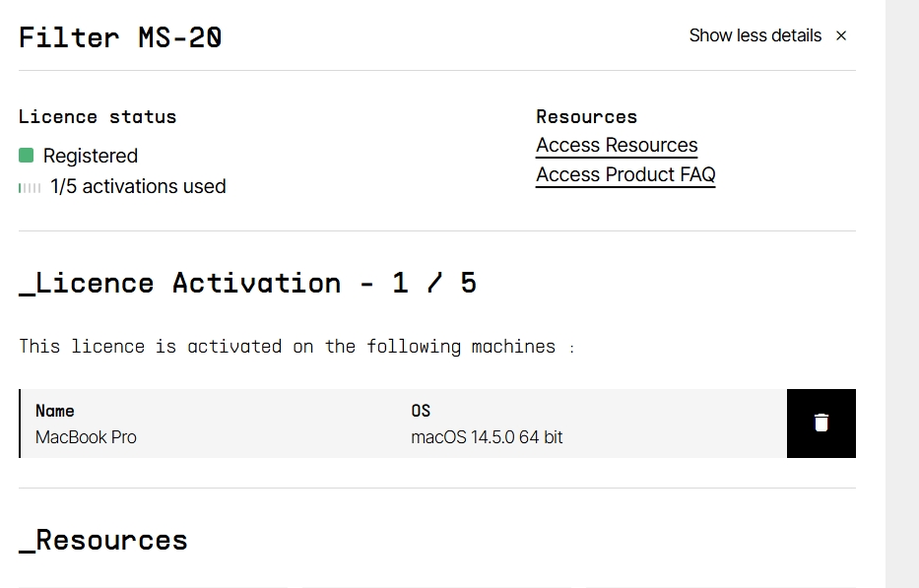Open the Access Product FAQ link
Image resolution: width=919 pixels, height=588 pixels.
[x=625, y=175]
